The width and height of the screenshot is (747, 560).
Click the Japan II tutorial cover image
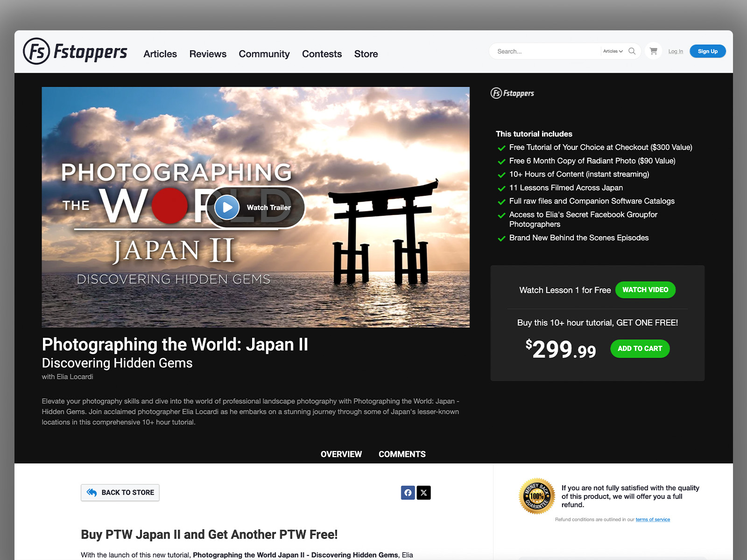pos(256,207)
